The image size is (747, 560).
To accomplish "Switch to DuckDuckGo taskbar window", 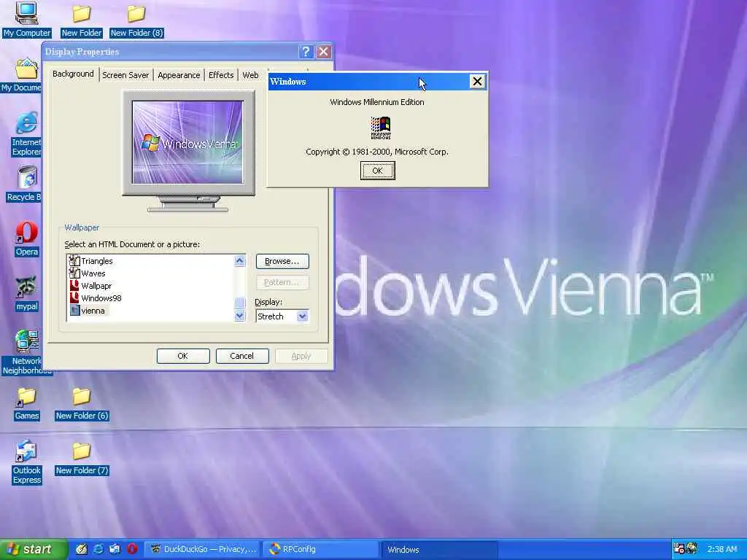I will 204,549.
